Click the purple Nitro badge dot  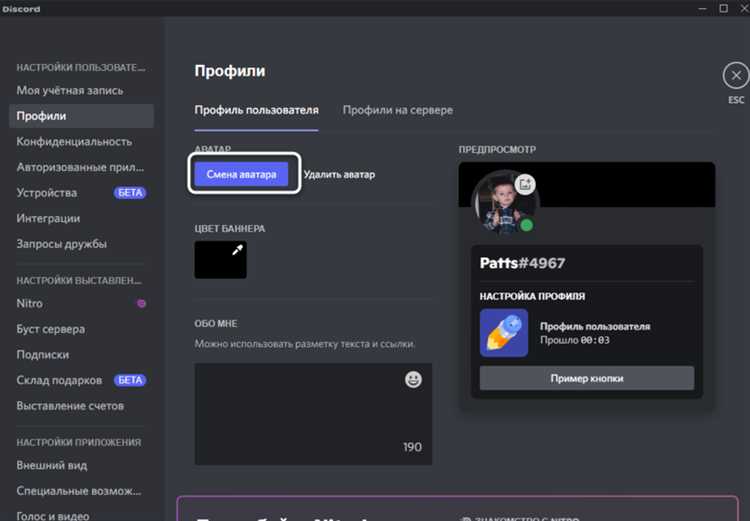[141, 303]
